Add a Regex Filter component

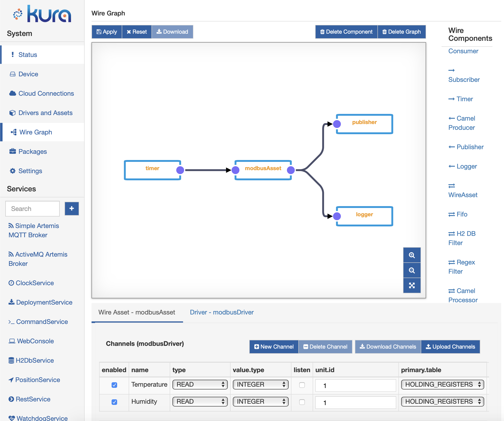(462, 267)
